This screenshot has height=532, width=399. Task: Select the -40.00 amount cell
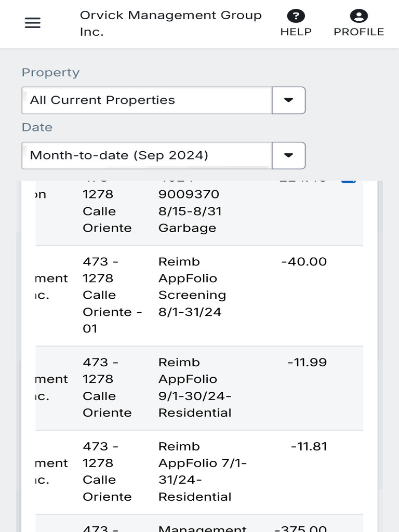pos(304,262)
